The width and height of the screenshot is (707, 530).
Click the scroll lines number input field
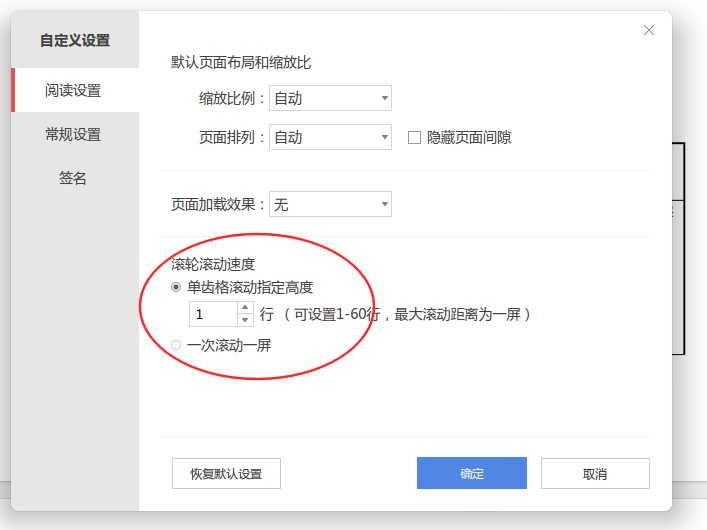pyautogui.click(x=213, y=314)
